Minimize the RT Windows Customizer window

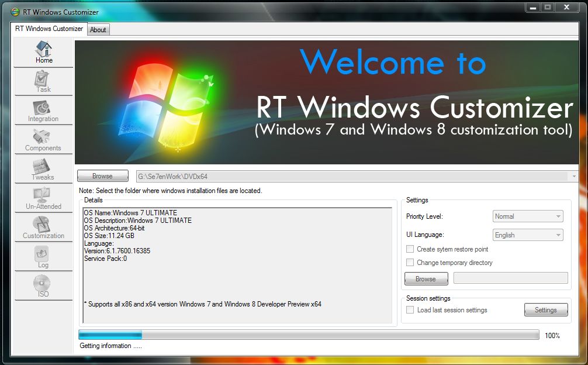click(533, 7)
